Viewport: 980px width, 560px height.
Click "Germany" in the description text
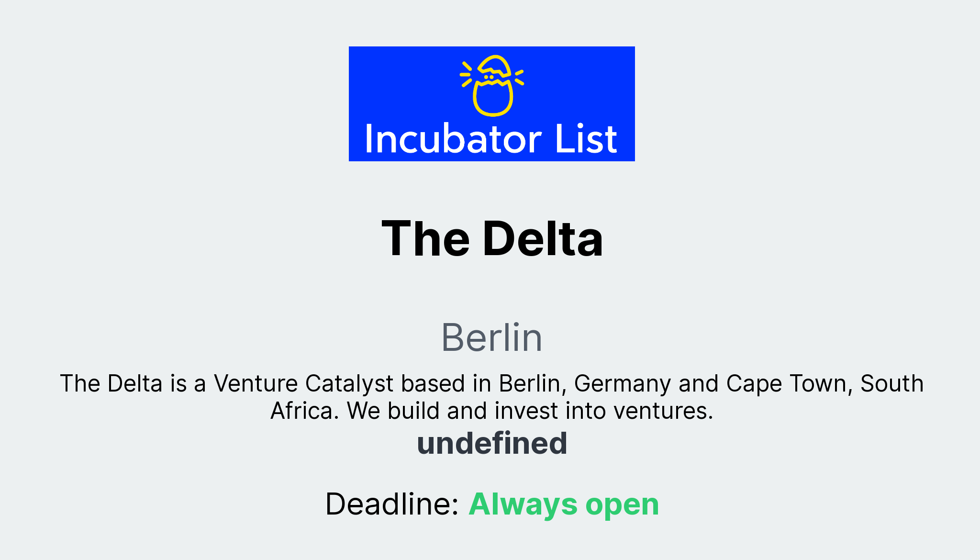[622, 383]
